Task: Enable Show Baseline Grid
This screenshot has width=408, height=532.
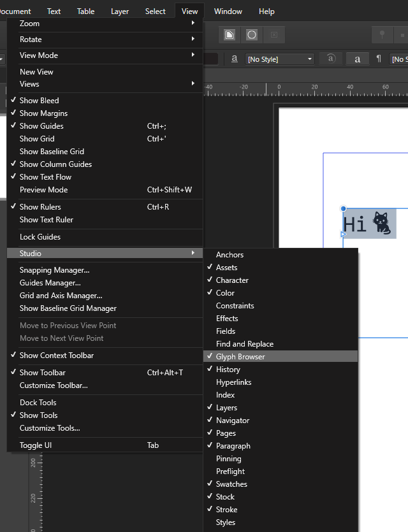Action: (x=105, y=152)
